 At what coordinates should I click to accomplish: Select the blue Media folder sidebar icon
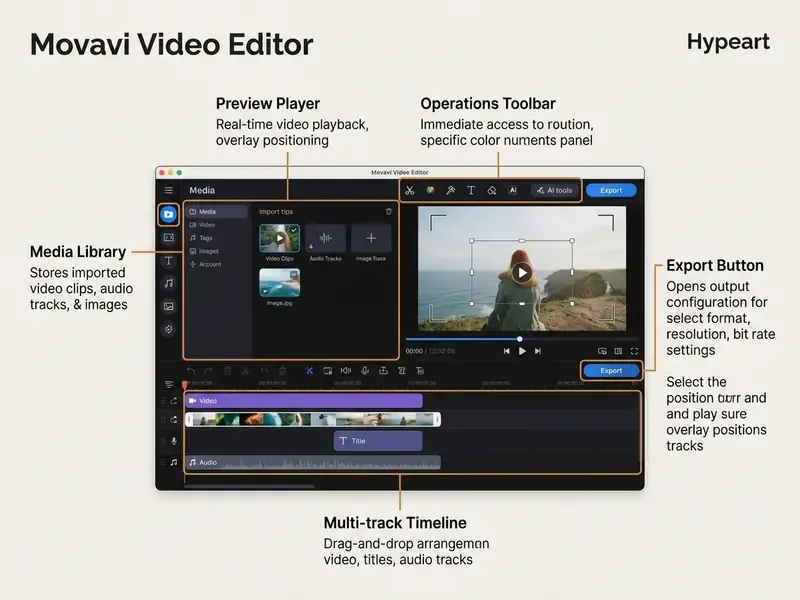[168, 214]
